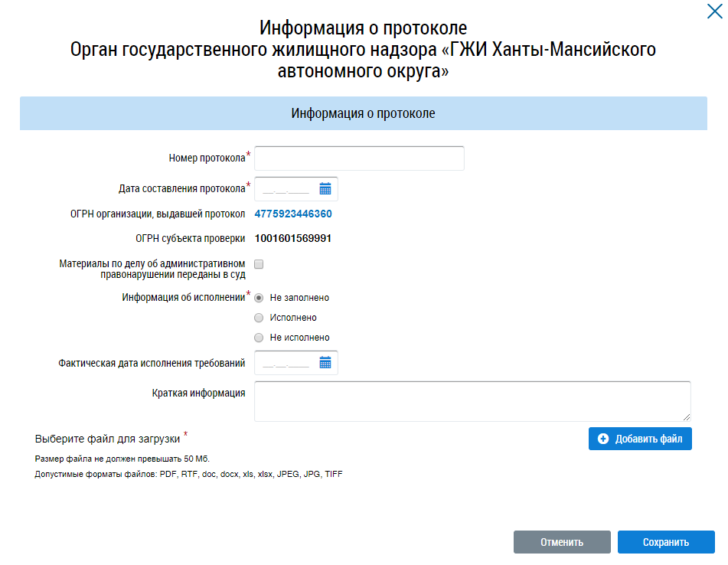This screenshot has height=565, width=728.
Task: Click the Краткая информация text area
Action: click(x=472, y=400)
